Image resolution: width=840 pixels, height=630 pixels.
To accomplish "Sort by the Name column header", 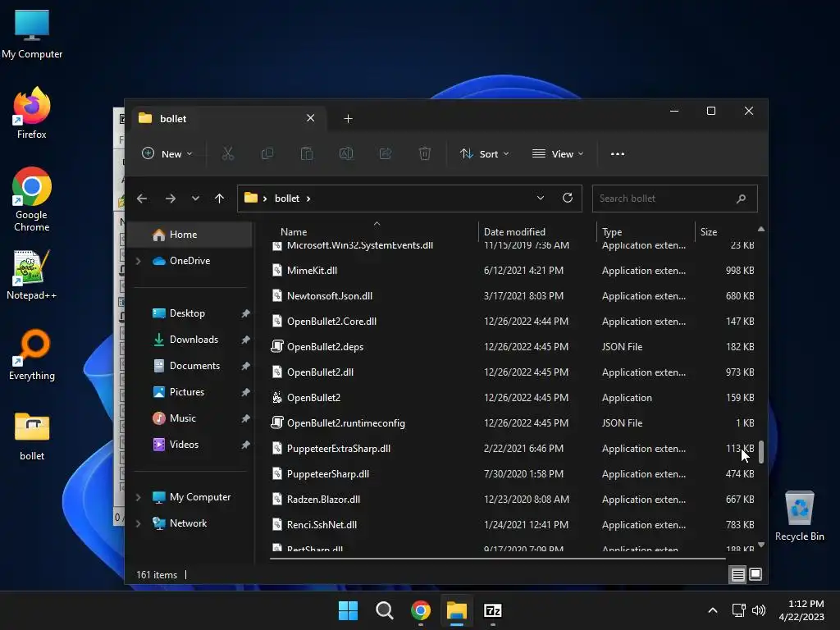I will [x=294, y=232].
